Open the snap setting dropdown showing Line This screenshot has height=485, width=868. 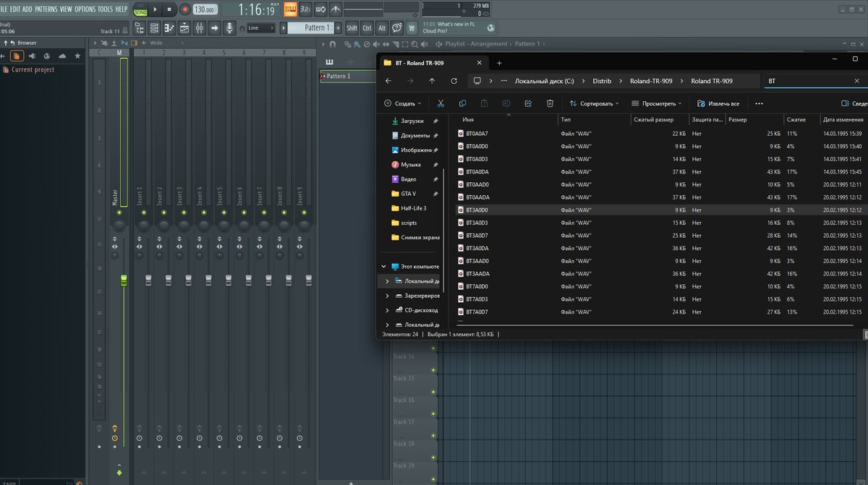point(260,28)
